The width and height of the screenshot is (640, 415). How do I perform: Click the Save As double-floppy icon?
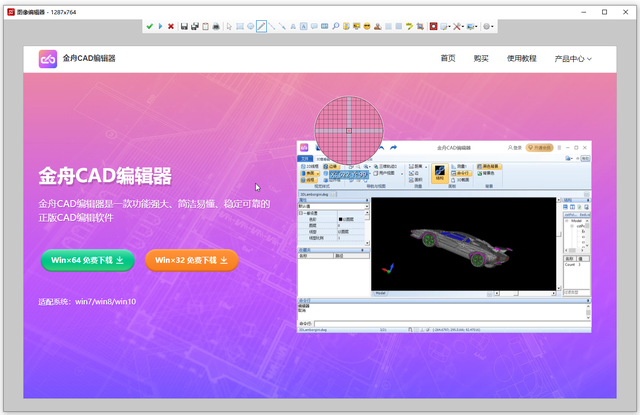tap(195, 27)
